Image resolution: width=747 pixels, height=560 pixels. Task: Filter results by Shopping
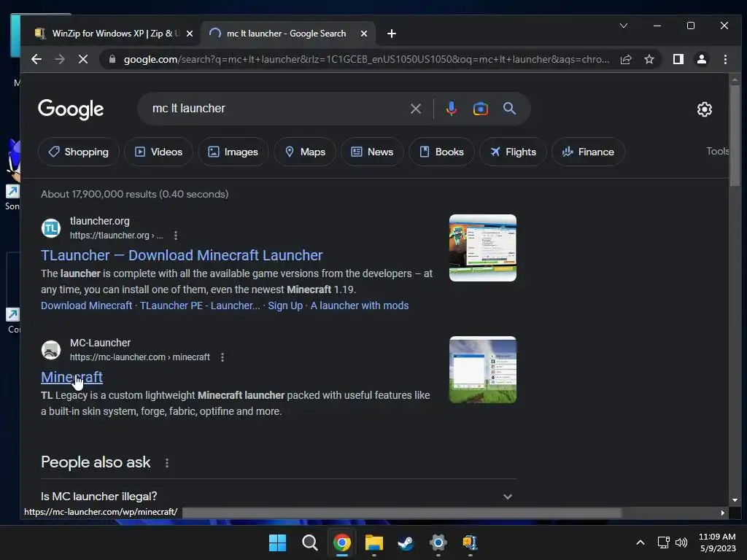[x=79, y=152]
